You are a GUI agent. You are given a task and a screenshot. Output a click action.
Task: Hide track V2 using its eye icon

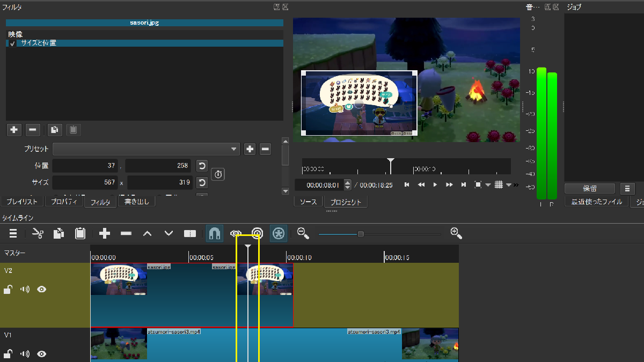click(x=42, y=290)
